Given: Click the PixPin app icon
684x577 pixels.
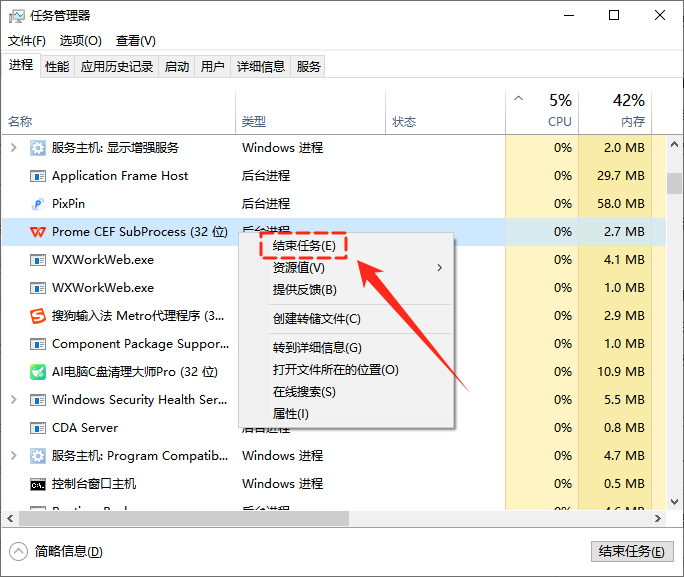Looking at the screenshot, I should [x=38, y=204].
